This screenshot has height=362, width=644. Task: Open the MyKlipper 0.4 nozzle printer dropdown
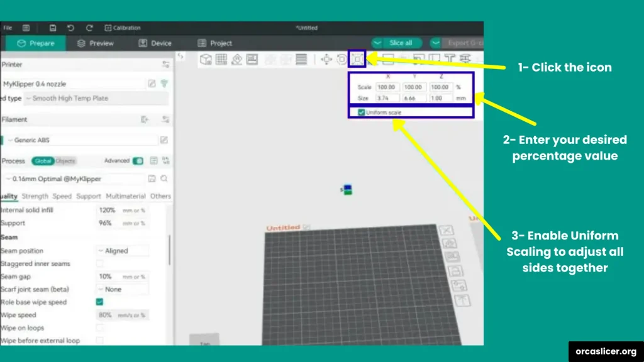coord(73,84)
